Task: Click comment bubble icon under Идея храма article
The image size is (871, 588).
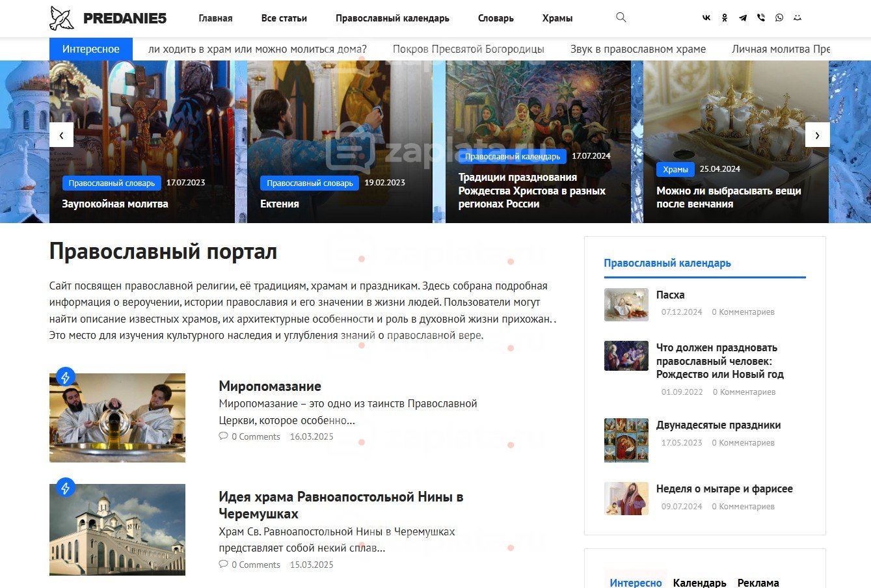Action: [223, 565]
